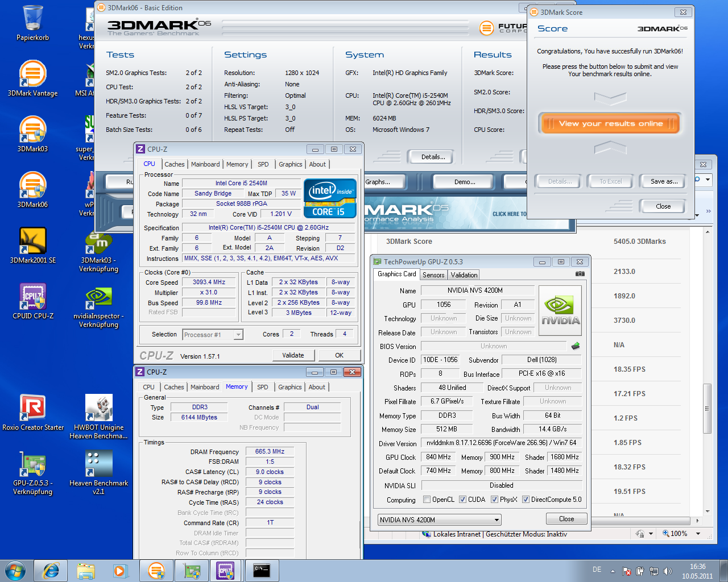The height and width of the screenshot is (582, 728).
Task: Click the DE language indicator in taskbar
Action: 597,569
